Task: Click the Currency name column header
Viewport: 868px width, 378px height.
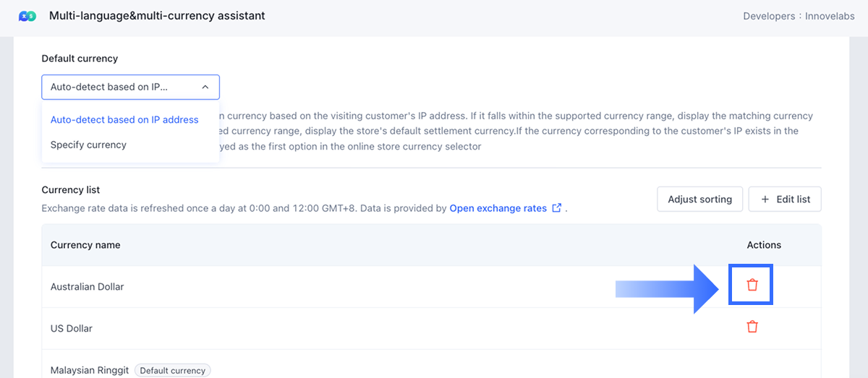Action: [85, 245]
